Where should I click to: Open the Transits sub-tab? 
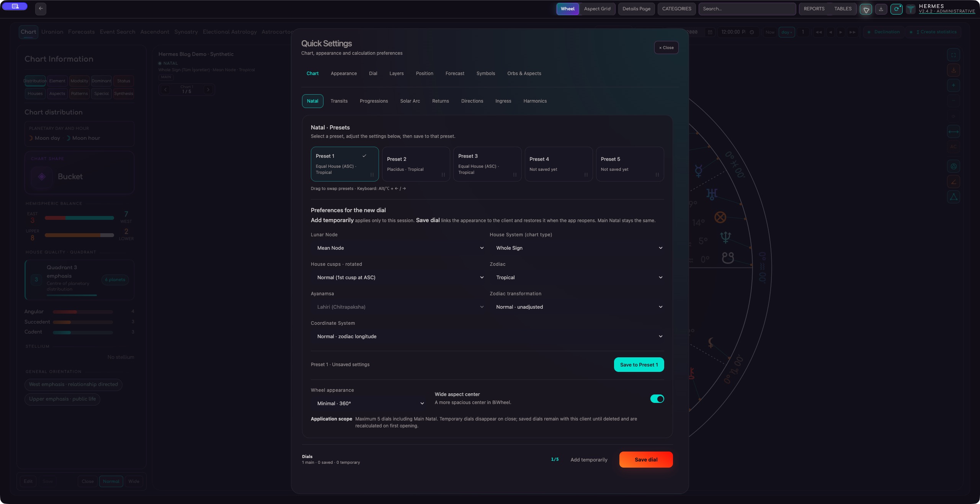[339, 101]
